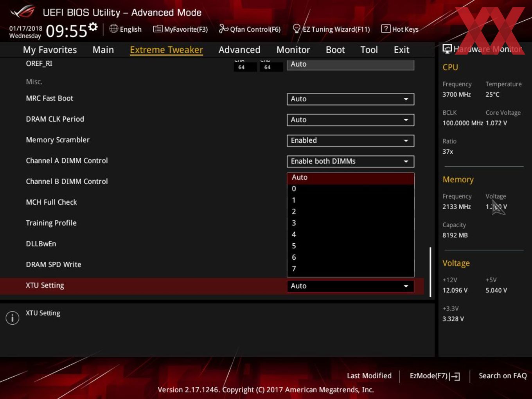The height and width of the screenshot is (399, 532).
Task: Click the 3700 MHz CPU frequency value
Action: [457, 94]
